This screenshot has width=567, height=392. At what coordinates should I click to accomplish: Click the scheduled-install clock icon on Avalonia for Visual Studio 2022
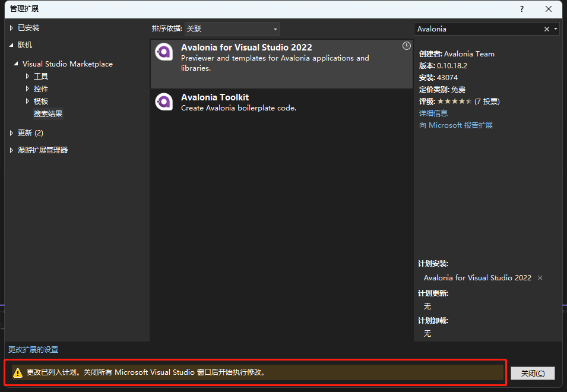[x=407, y=46]
